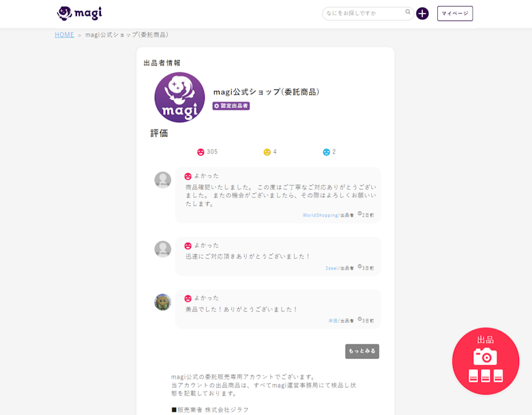Screen dimensions: 532x415
Task: Click the 認定出品者 badge
Action: (231, 106)
